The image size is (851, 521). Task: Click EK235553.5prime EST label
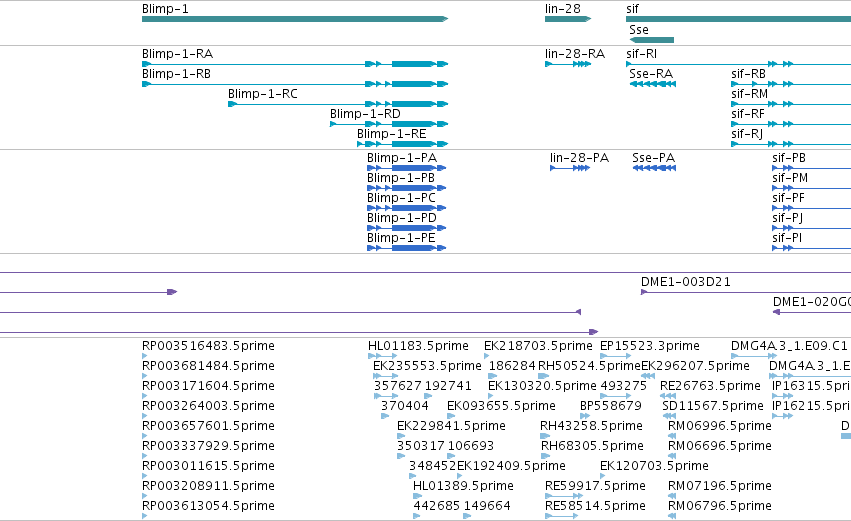[x=427, y=366]
